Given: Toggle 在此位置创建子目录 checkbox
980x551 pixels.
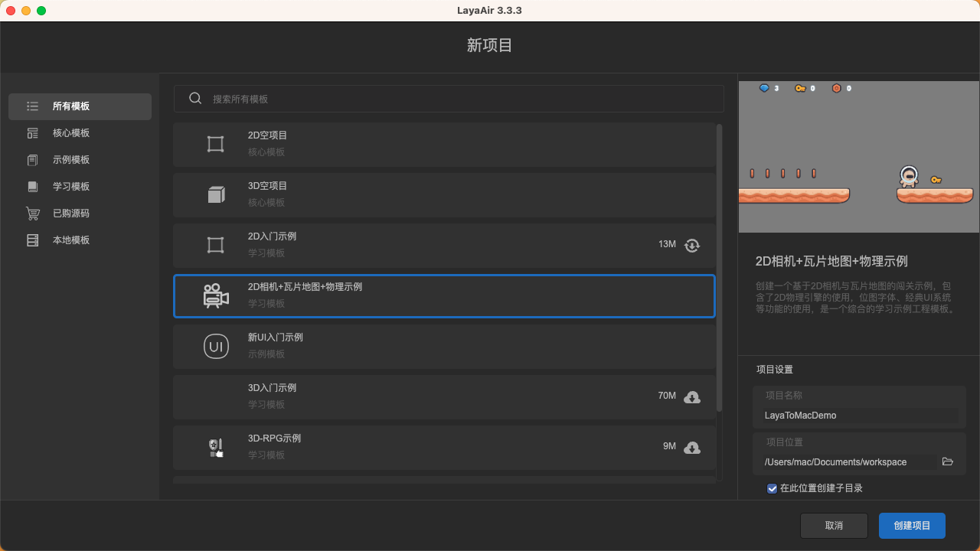Looking at the screenshot, I should point(773,488).
